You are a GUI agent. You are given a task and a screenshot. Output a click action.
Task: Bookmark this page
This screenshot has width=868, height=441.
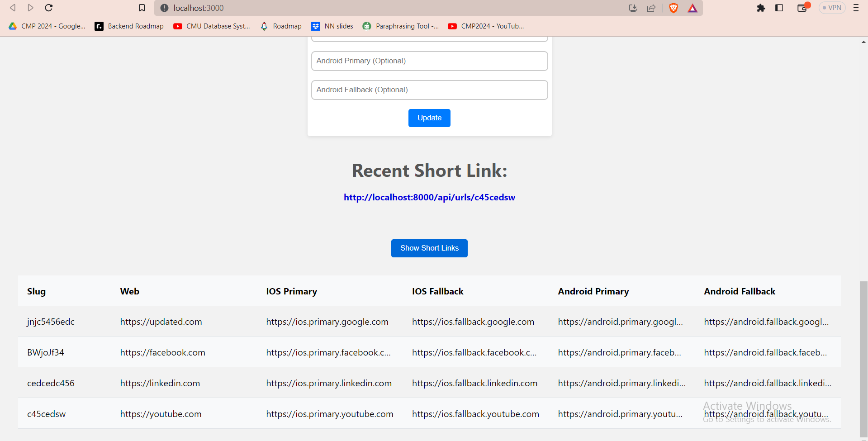[142, 8]
